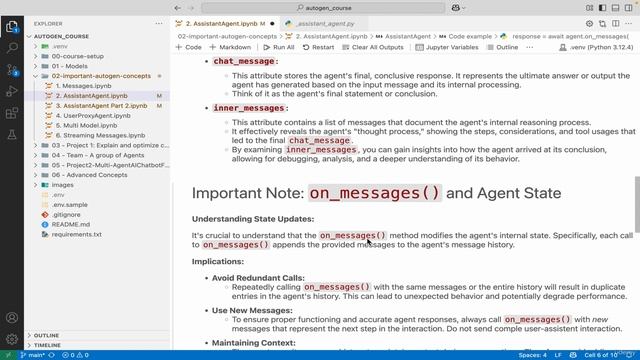This screenshot has height=360, width=640.
Task: Add a new Markdown cell
Action: point(230,47)
